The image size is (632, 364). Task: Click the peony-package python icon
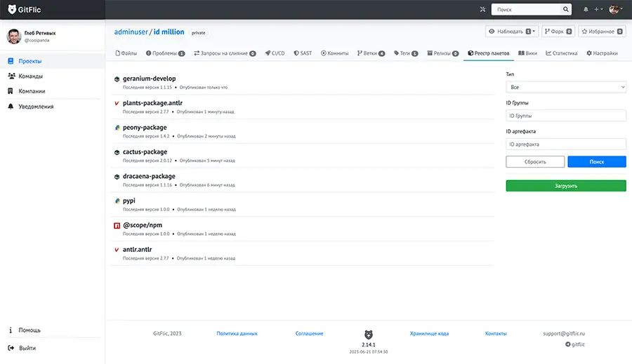117,128
